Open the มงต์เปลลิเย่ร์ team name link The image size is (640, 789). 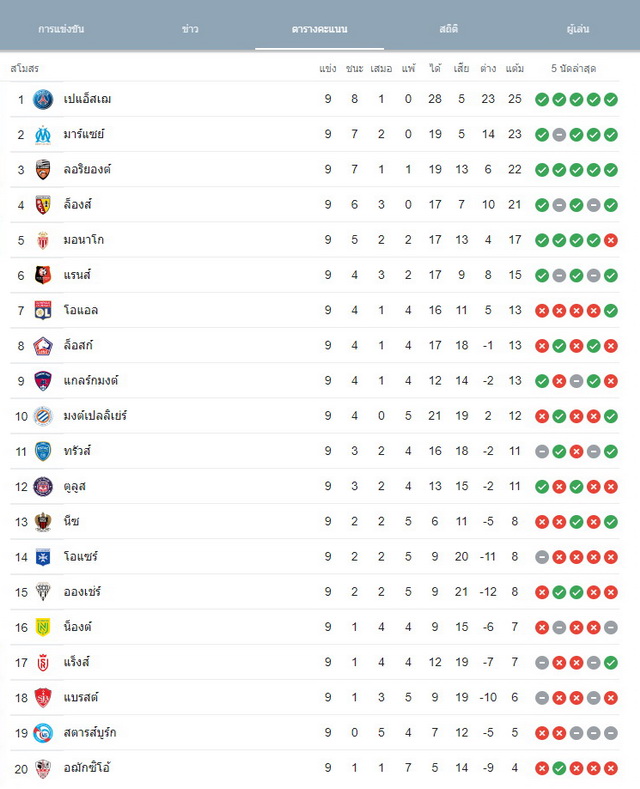[x=95, y=416]
